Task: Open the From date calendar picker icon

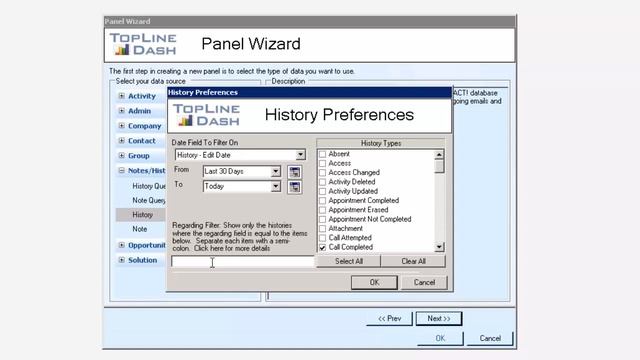Action: [x=294, y=172]
